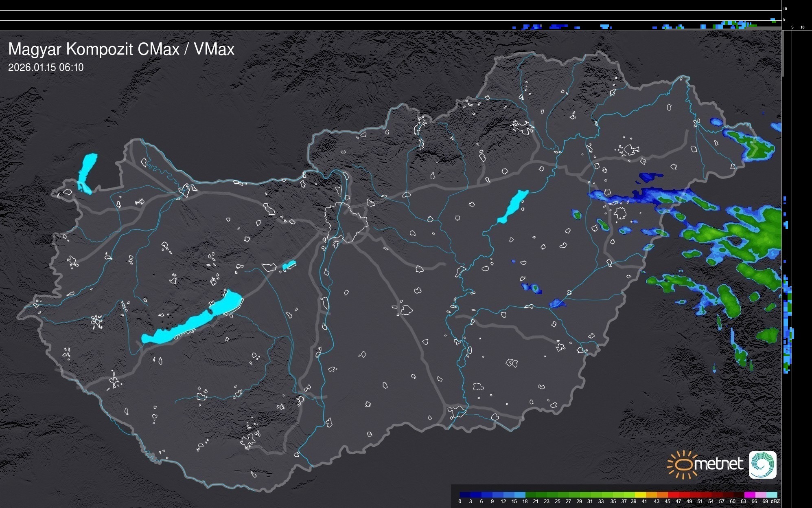Pick the magenta 63 dBZ legend swatch

point(749,495)
